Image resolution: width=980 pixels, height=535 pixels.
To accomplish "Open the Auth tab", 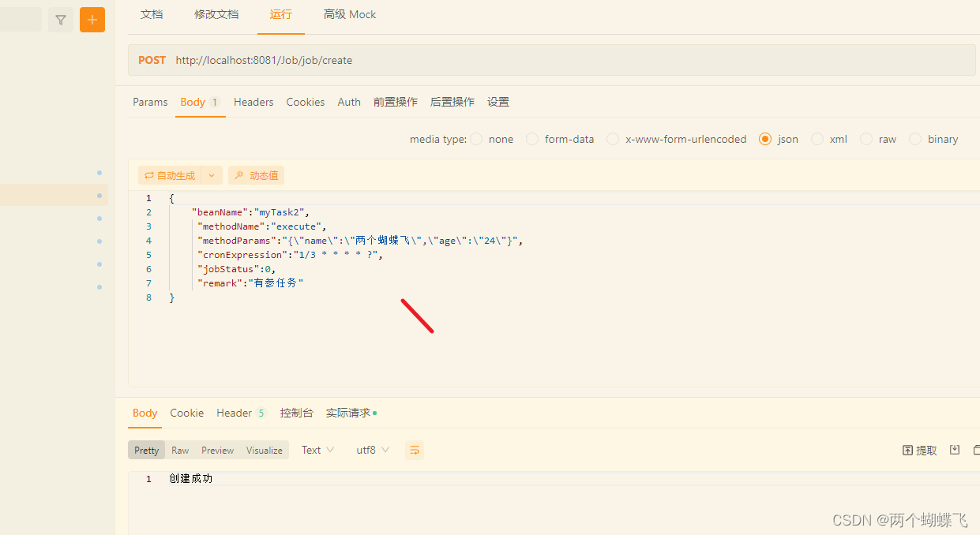I will pos(349,102).
